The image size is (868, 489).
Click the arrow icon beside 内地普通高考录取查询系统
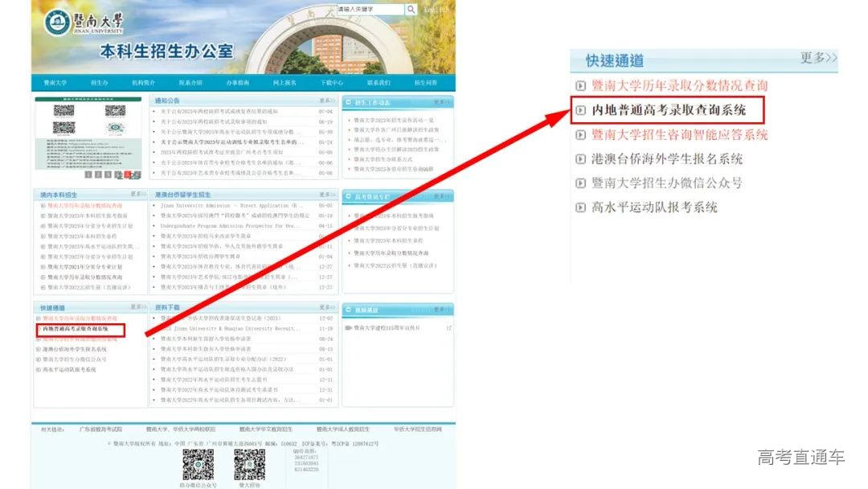[x=579, y=109]
